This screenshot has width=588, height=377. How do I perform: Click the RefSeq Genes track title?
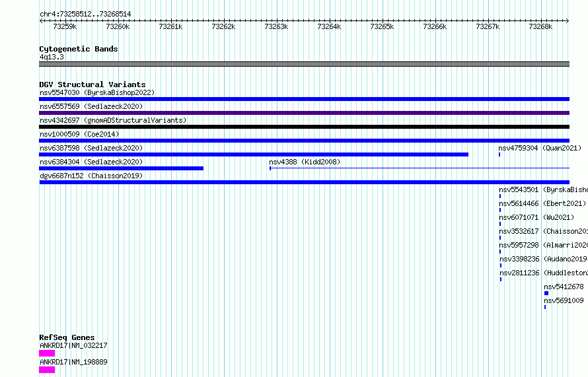(67, 337)
